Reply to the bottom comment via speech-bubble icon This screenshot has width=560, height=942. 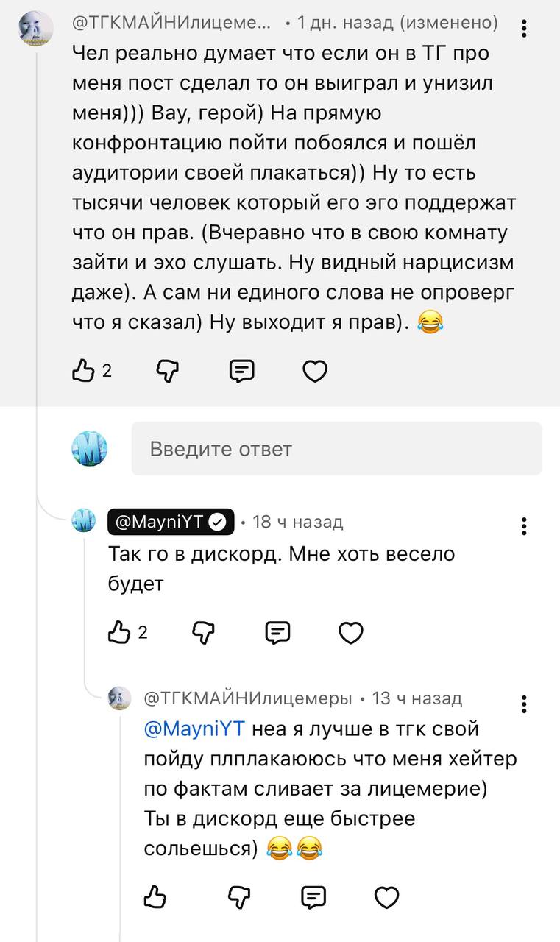click(x=313, y=896)
